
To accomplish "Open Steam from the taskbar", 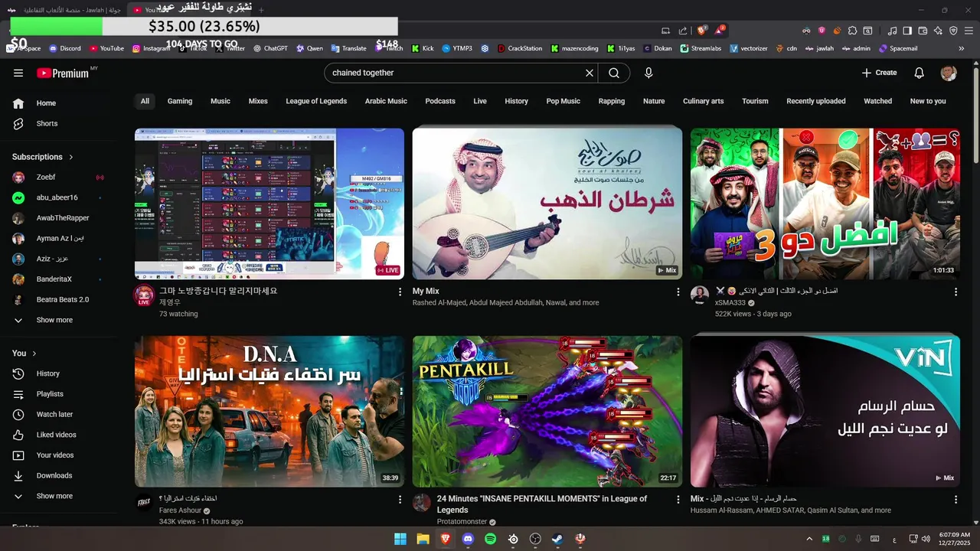I will tap(557, 539).
